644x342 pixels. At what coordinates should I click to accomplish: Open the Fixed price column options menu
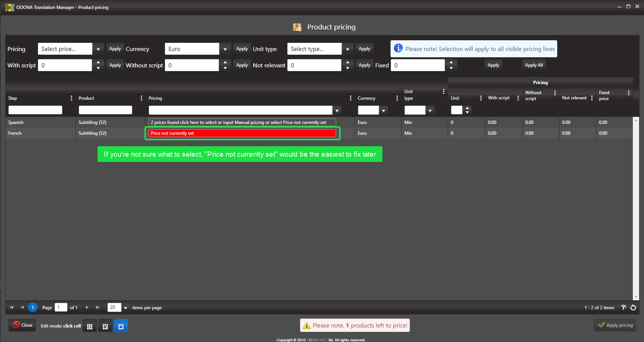click(x=629, y=93)
